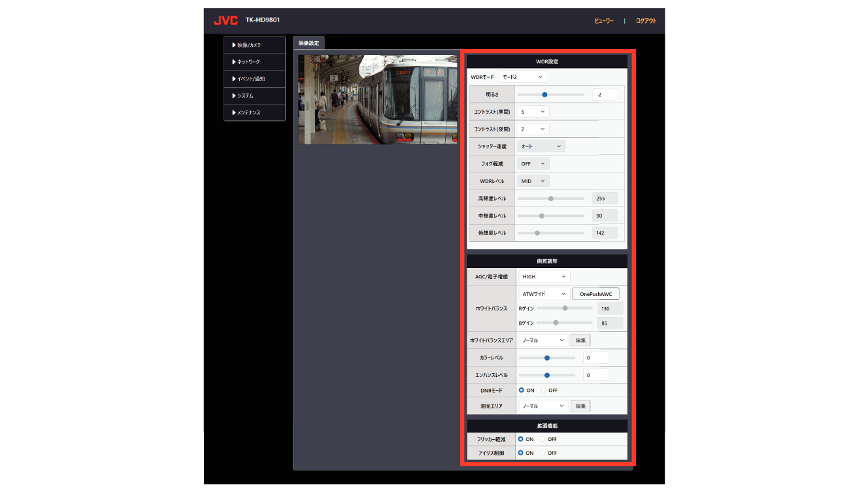
Task: Click the Bゲイン slider
Action: pos(565,322)
